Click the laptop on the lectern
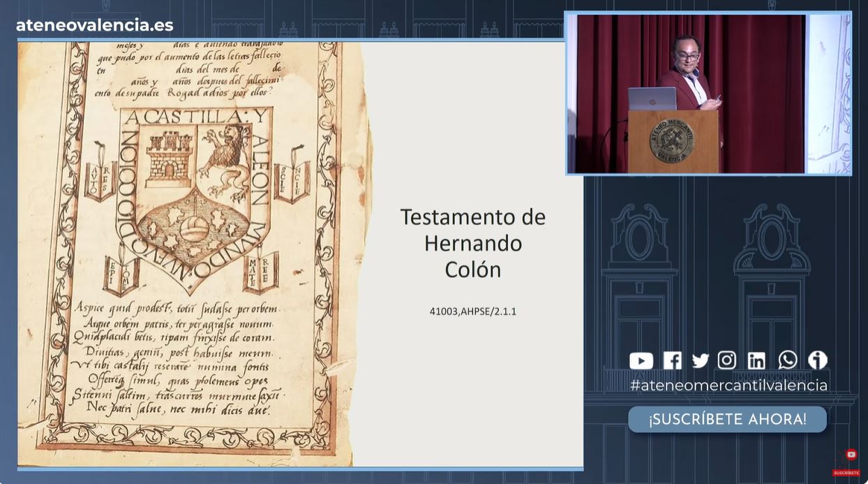Screen dimensions: 868x484 point(652,99)
